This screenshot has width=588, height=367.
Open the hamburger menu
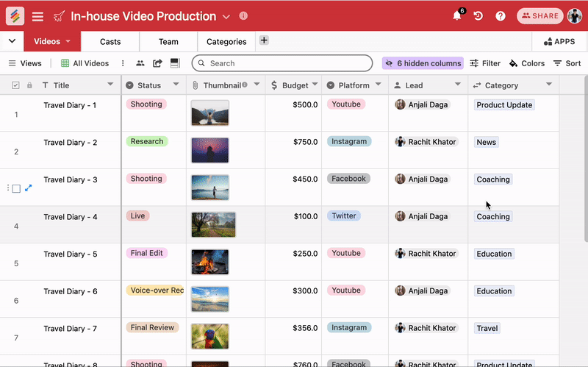pos(37,16)
